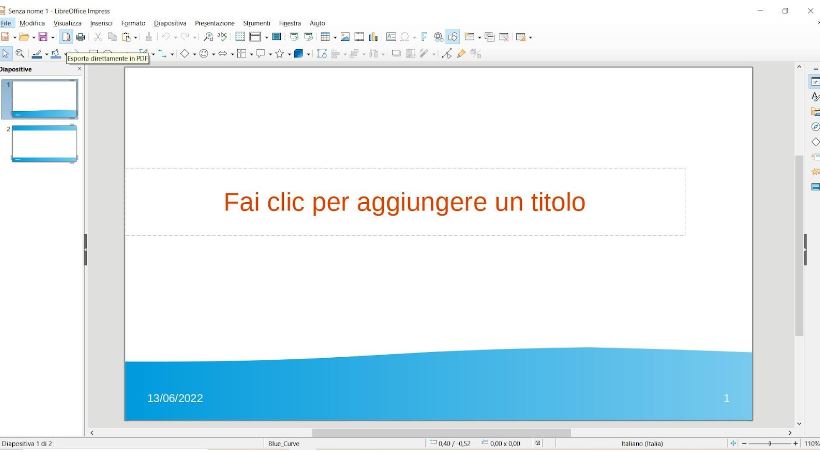
Task: Insert a table using the toolbar icon
Action: pyautogui.click(x=326, y=37)
